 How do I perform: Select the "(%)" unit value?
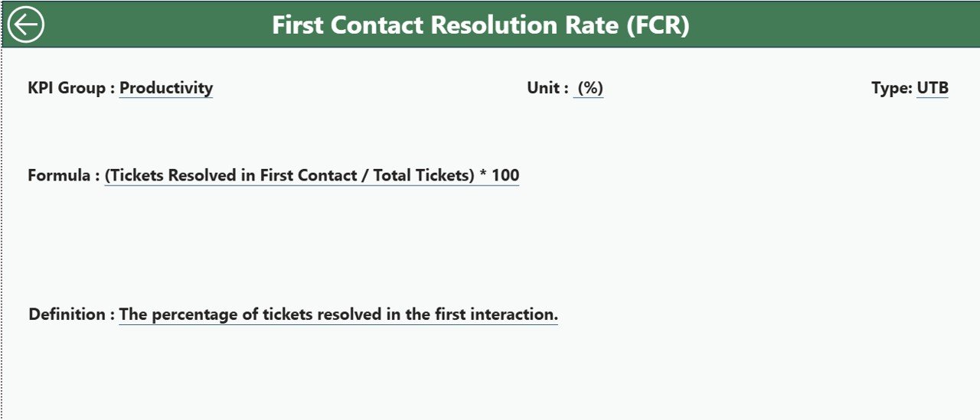pyautogui.click(x=590, y=88)
